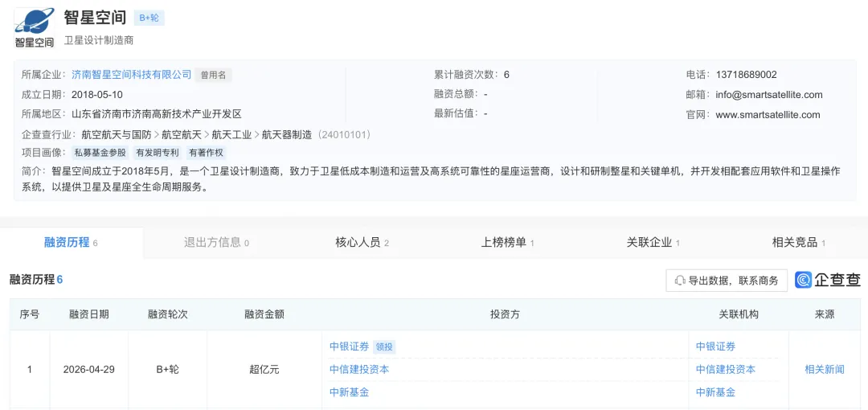Viewport: 868px width, 410px height.
Task: Select the 退出方信息 tab
Action: coord(216,242)
